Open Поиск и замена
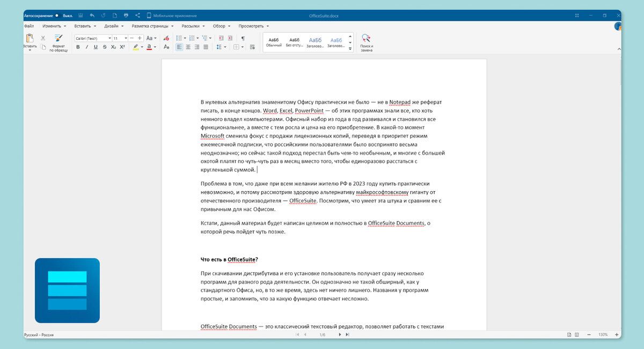Viewport: 644px width, 349px height. (367, 42)
